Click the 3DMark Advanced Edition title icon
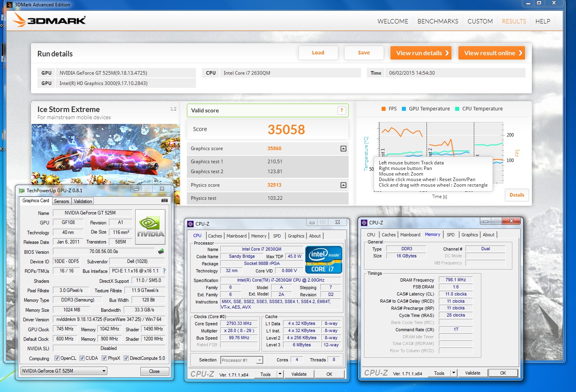Viewport: 576px width, 392px height. [x=10, y=5]
